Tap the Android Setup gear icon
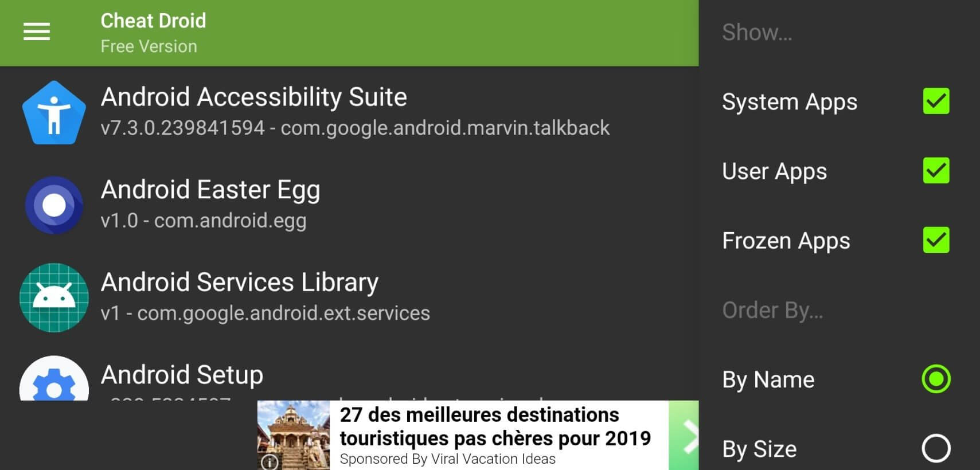The width and height of the screenshot is (980, 470). pyautogui.click(x=54, y=381)
